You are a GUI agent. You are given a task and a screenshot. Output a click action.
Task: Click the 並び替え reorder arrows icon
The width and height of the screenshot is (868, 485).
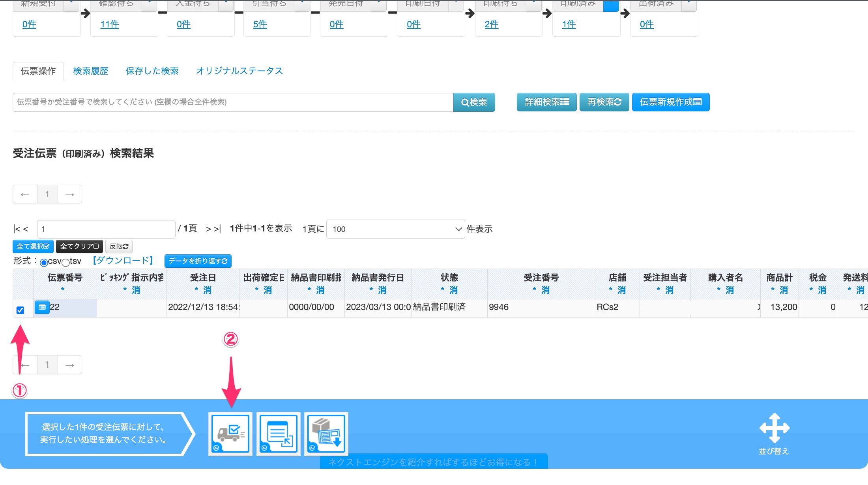click(x=774, y=429)
